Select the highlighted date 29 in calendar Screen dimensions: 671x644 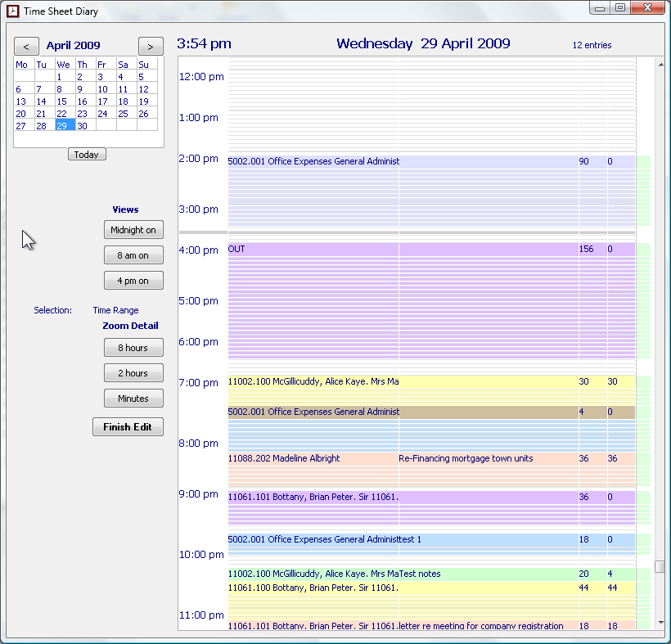click(x=63, y=126)
